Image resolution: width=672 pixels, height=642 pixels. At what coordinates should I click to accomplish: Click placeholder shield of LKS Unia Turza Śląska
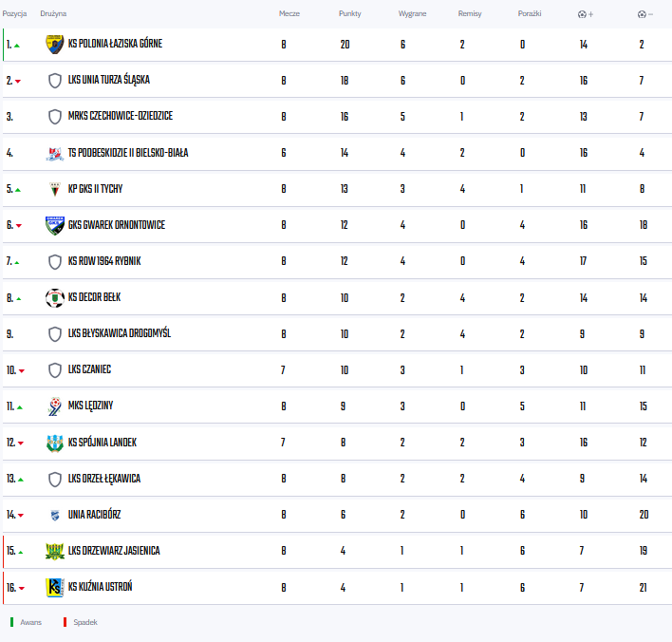[55, 80]
